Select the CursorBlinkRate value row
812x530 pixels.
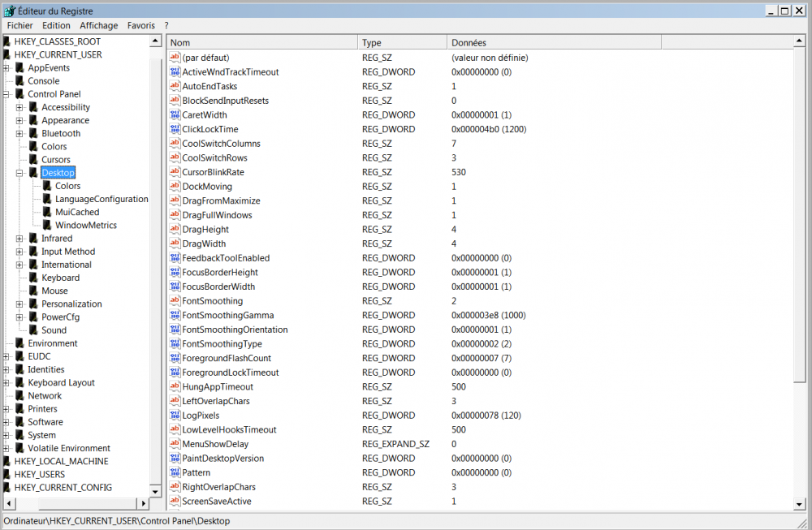[213, 172]
